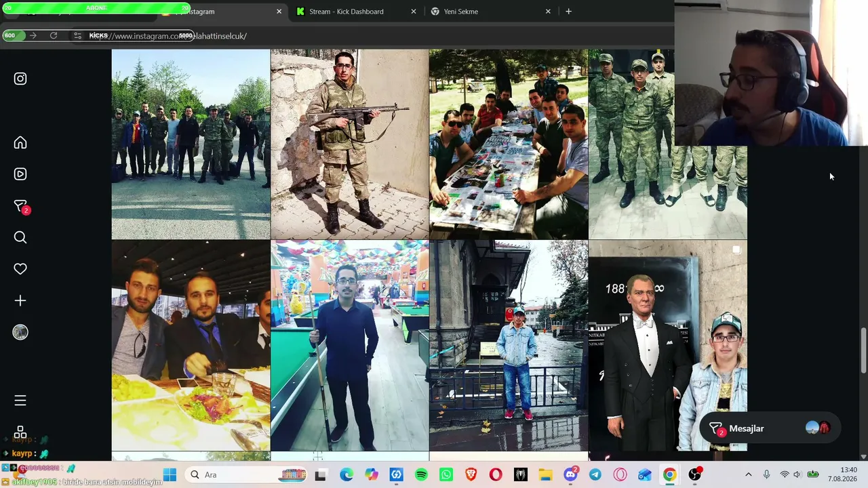Open the picnic table group photo

(x=509, y=144)
